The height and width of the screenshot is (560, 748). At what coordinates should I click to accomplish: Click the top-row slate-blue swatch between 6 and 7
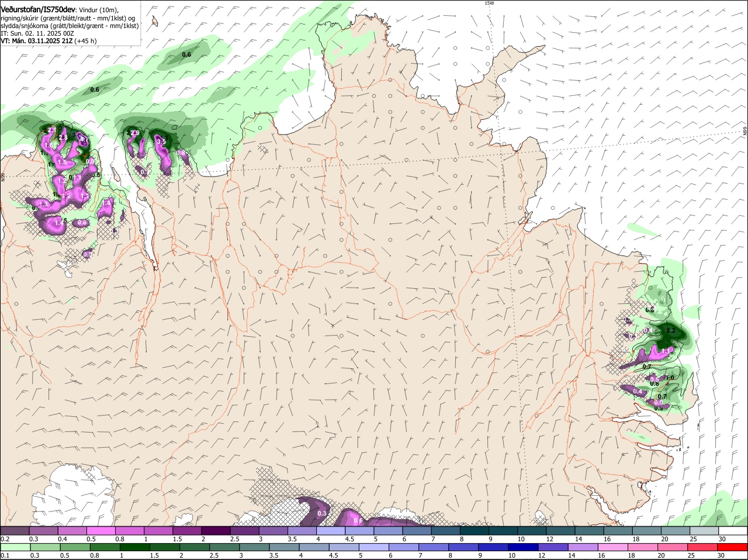coord(417,530)
